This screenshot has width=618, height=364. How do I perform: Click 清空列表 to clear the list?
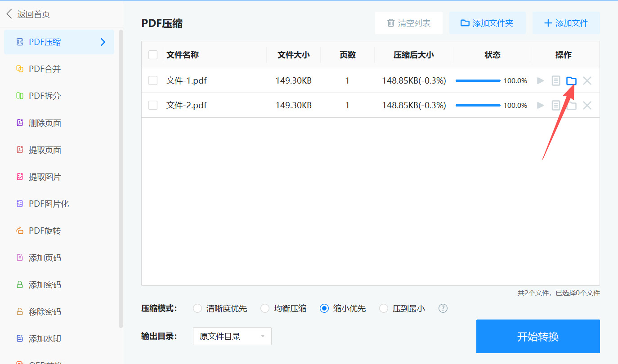pos(409,22)
